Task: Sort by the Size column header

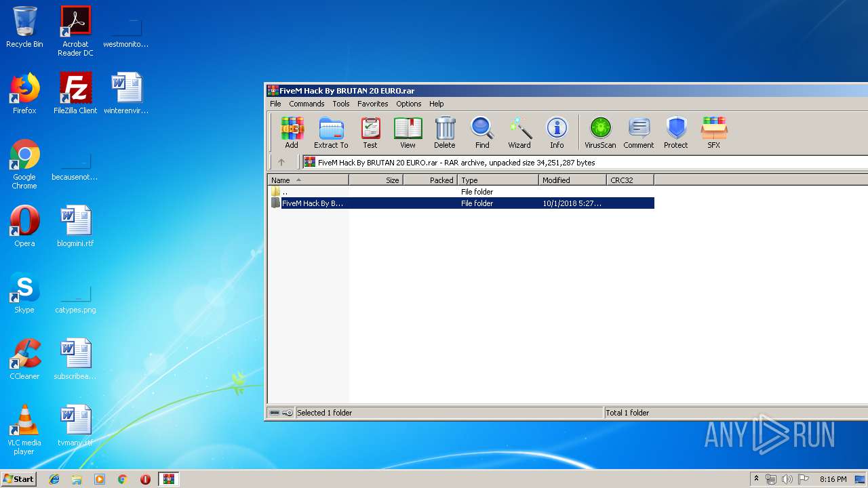Action: [376, 180]
